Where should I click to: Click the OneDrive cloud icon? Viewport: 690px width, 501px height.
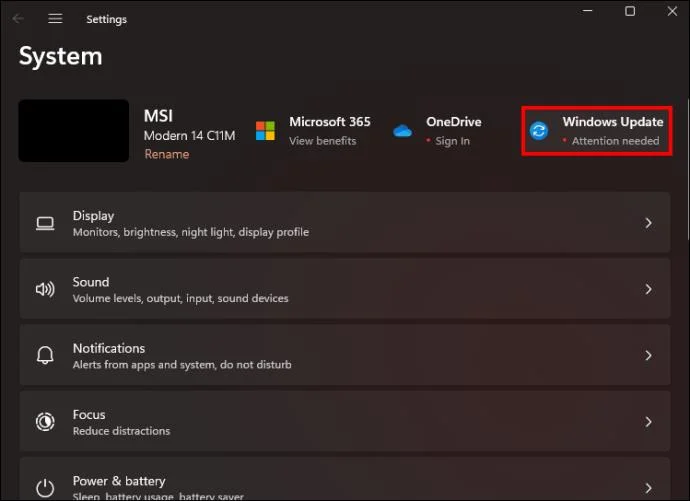(402, 131)
